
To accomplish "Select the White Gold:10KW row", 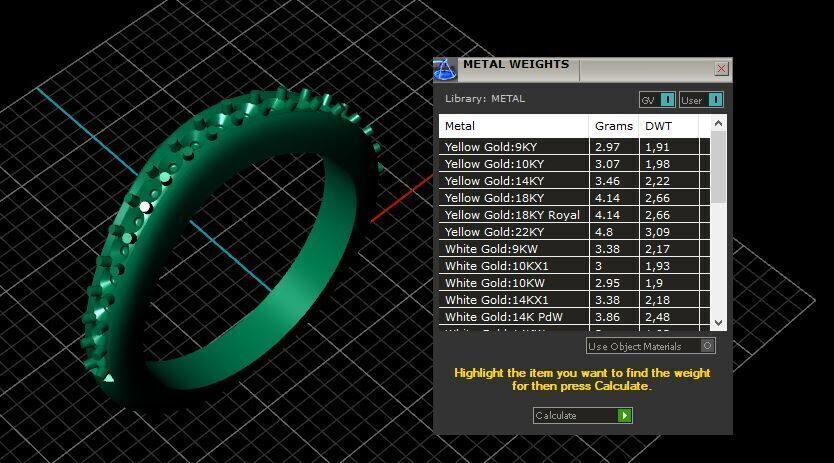I will (574, 283).
